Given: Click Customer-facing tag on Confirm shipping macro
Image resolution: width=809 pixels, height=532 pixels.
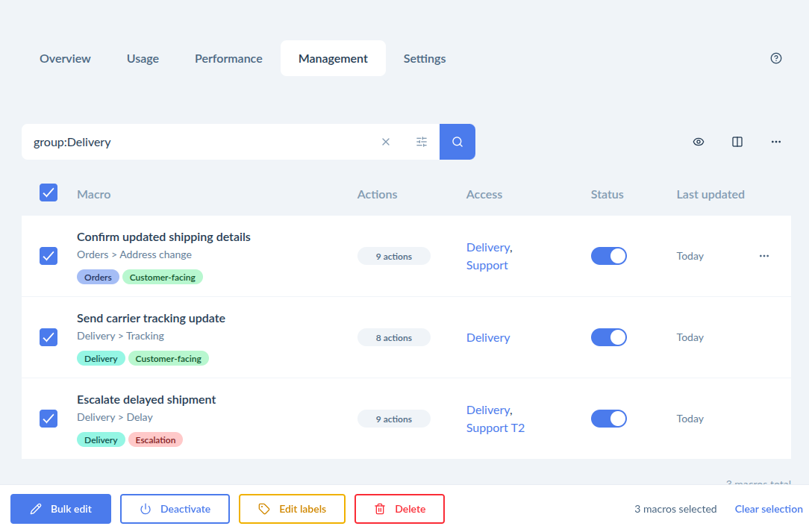Looking at the screenshot, I should point(163,277).
